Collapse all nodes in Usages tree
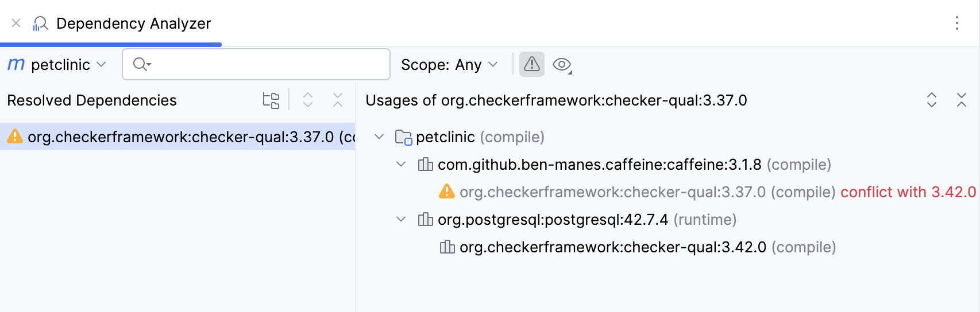980x312 pixels. [962, 100]
